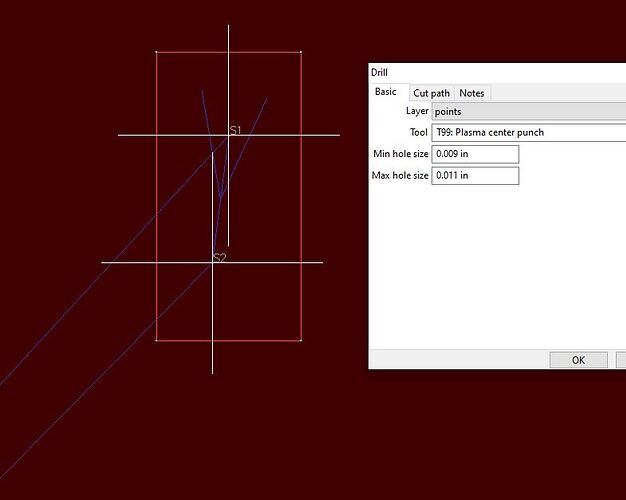The width and height of the screenshot is (626, 500).
Task: Select the Basic tab
Action: (x=385, y=92)
